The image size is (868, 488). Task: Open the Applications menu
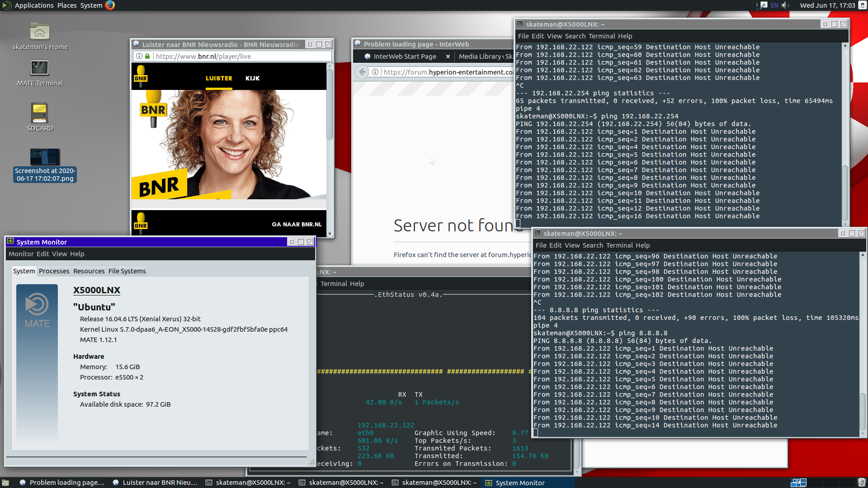click(34, 5)
